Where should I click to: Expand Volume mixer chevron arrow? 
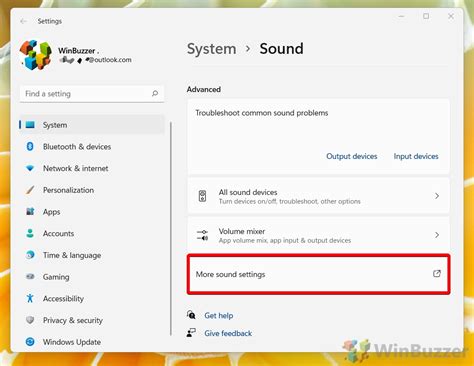(437, 235)
